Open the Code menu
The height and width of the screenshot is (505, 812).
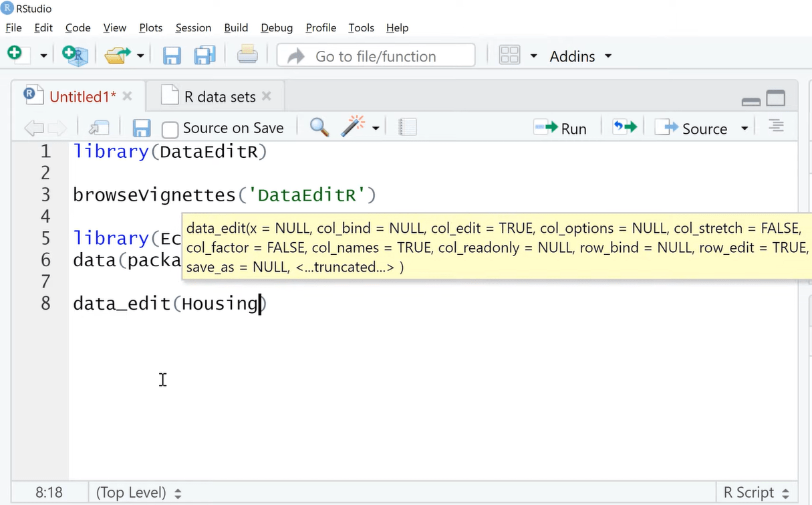pyautogui.click(x=78, y=27)
